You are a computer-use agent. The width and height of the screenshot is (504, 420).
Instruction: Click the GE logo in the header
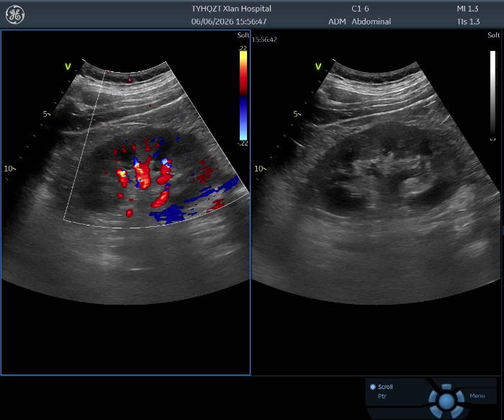[x=15, y=15]
